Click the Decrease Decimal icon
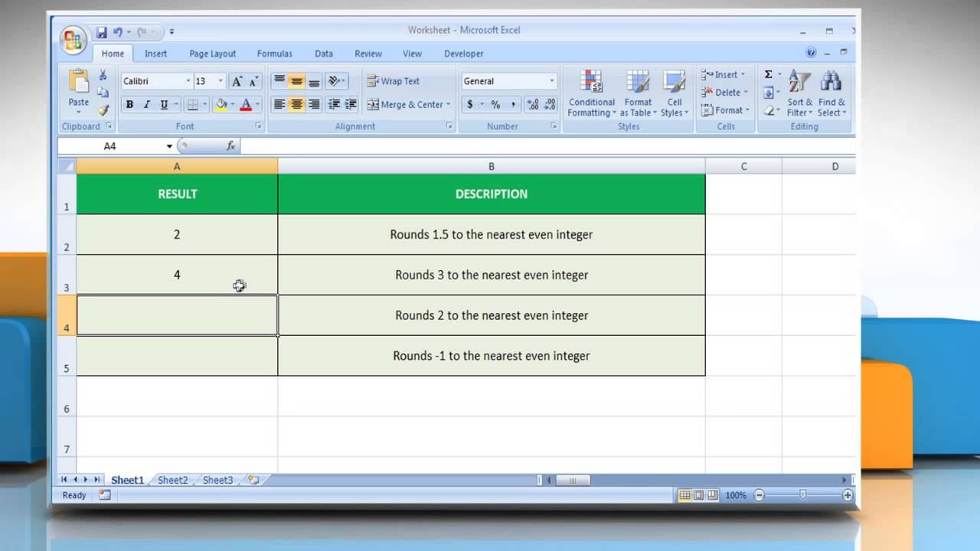Viewport: 980px width, 551px height. (x=550, y=105)
